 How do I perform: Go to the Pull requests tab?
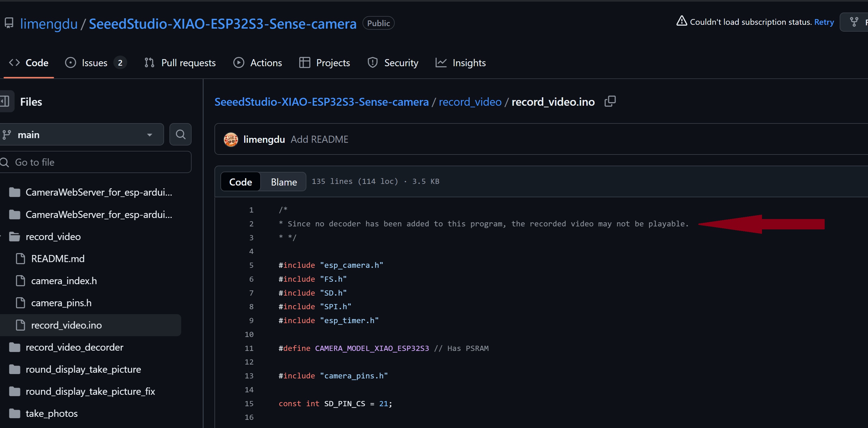pyautogui.click(x=188, y=63)
